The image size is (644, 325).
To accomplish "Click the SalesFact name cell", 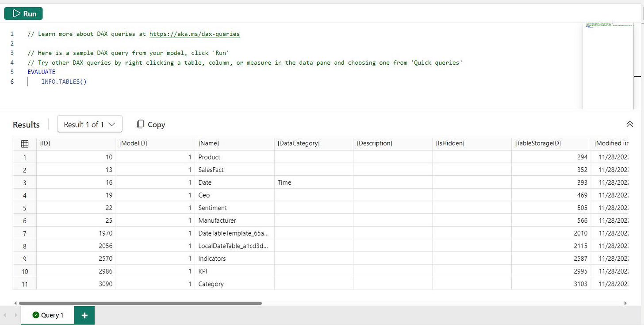I will tap(234, 170).
